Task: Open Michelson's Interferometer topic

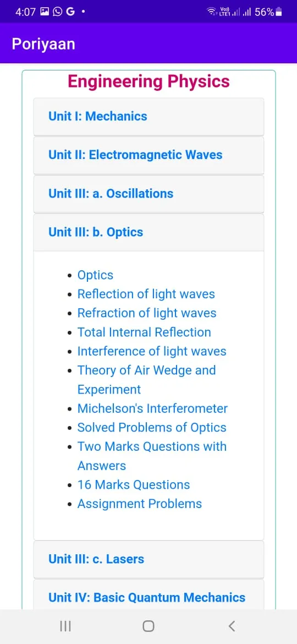Action: tap(152, 408)
